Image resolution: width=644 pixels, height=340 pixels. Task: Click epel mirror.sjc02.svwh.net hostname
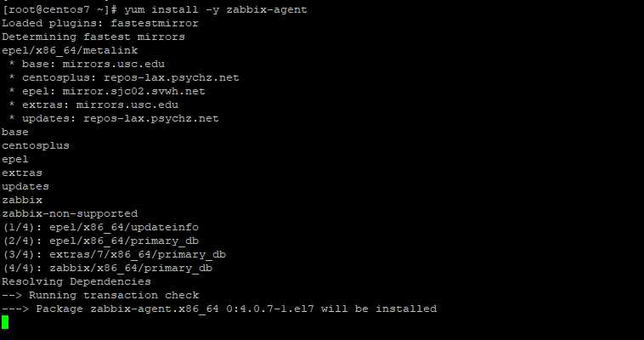pyautogui.click(x=134, y=91)
